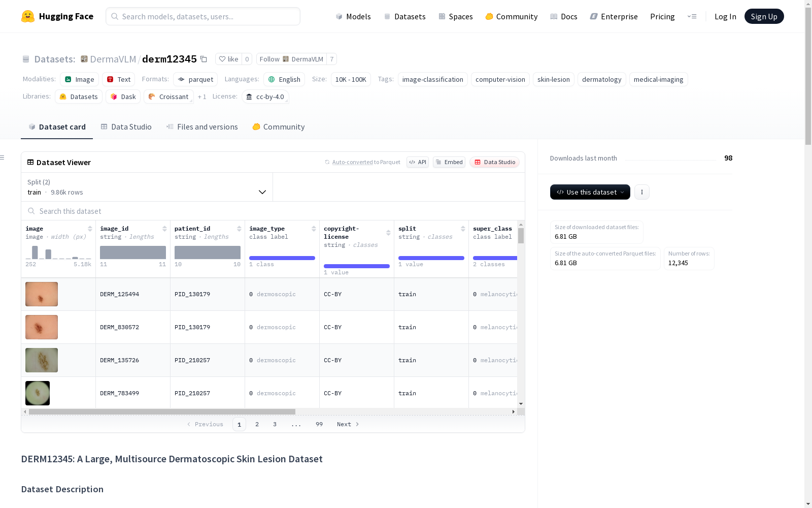Open the Dataset card tab
Image resolution: width=812 pixels, height=508 pixels.
click(x=57, y=126)
